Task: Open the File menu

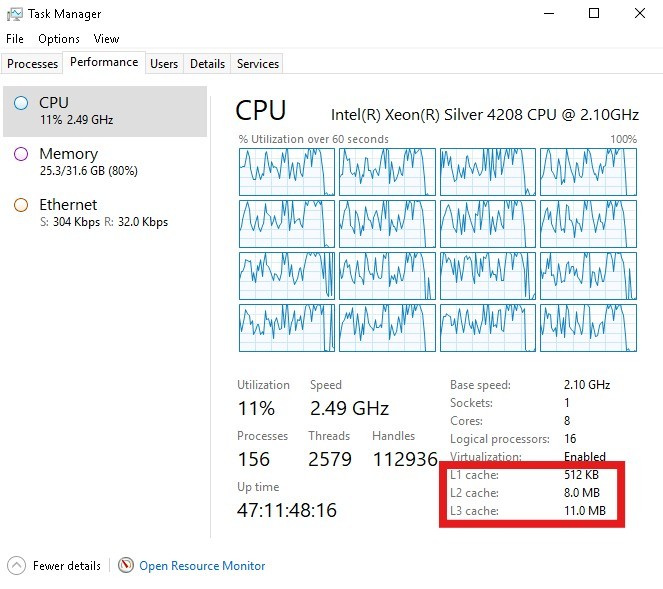Action: click(x=15, y=39)
